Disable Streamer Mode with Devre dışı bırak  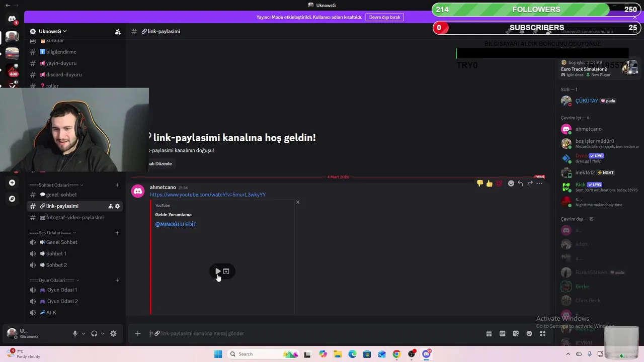pyautogui.click(x=385, y=17)
